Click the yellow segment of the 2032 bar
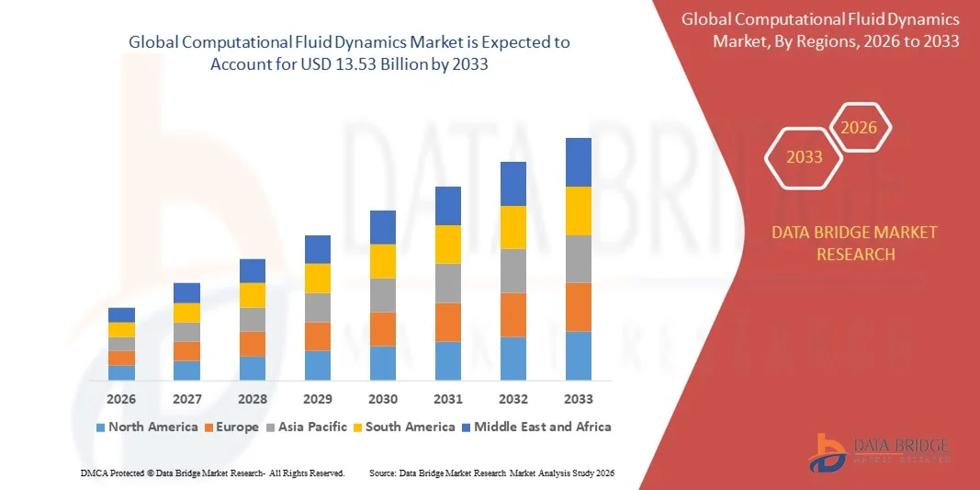Image resolution: width=980 pixels, height=490 pixels. coord(513,227)
